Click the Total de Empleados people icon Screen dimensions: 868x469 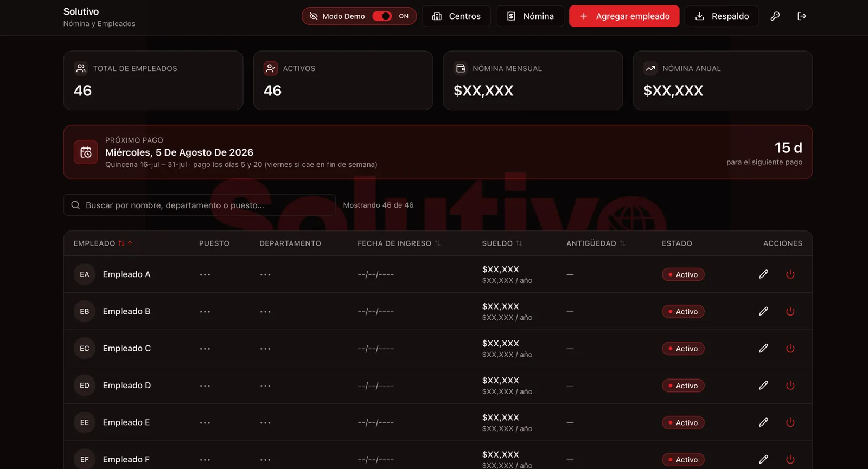tap(81, 68)
